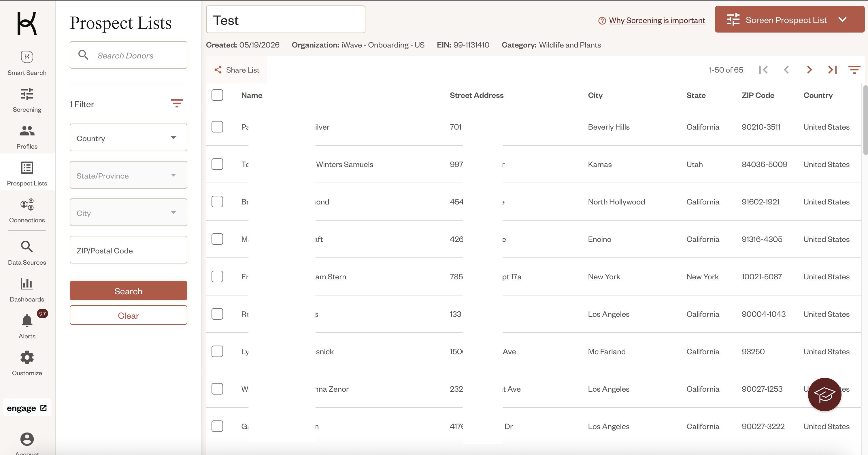Click the Kindsight logo icon
This screenshot has width=868, height=455.
[x=27, y=23]
